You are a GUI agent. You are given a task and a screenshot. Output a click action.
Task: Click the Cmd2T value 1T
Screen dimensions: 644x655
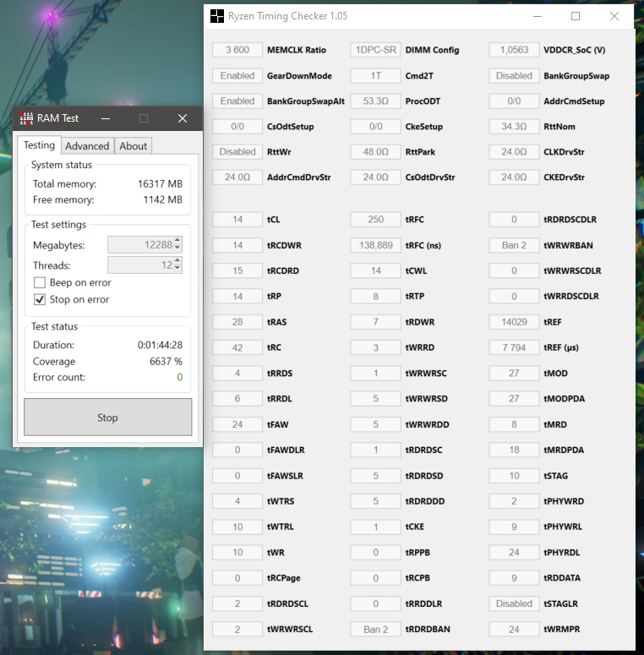(x=375, y=75)
